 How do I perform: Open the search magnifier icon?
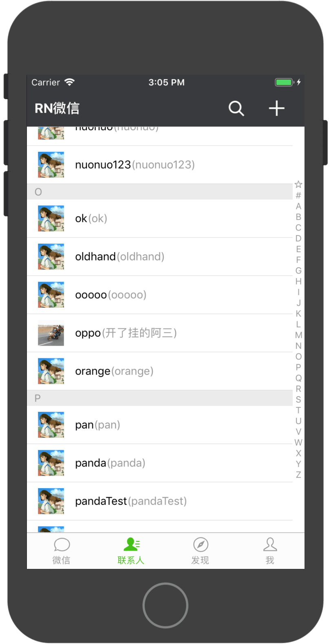[236, 108]
